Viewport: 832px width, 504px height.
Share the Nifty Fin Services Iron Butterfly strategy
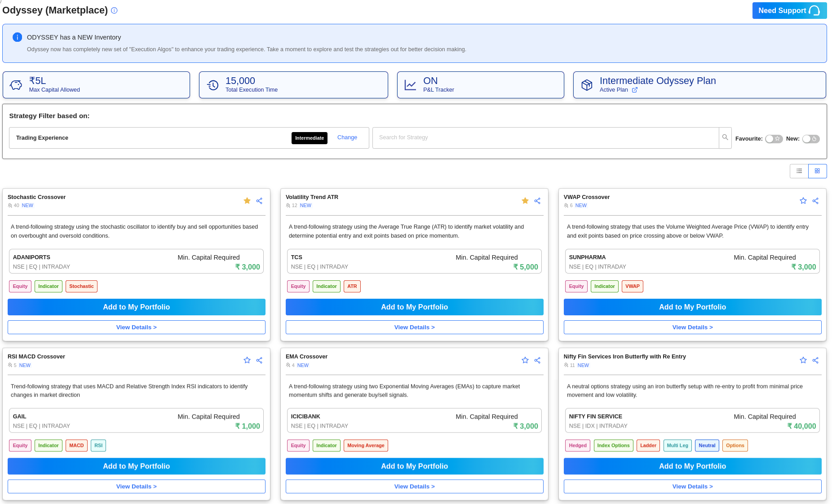click(815, 360)
